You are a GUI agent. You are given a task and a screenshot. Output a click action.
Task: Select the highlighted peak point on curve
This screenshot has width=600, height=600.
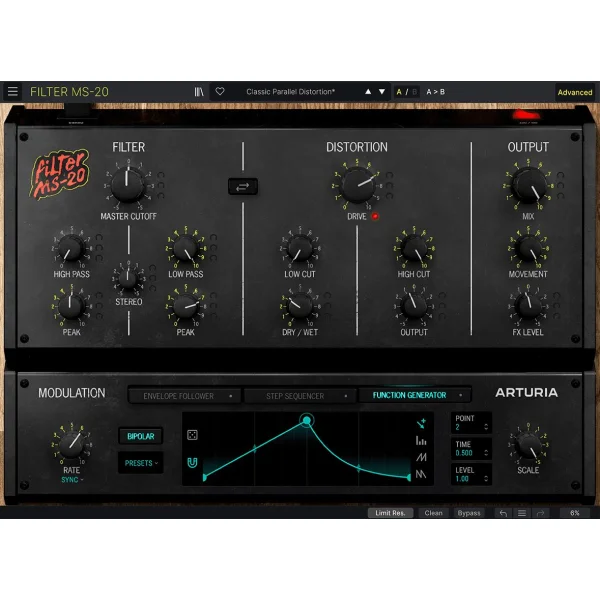tap(307, 421)
